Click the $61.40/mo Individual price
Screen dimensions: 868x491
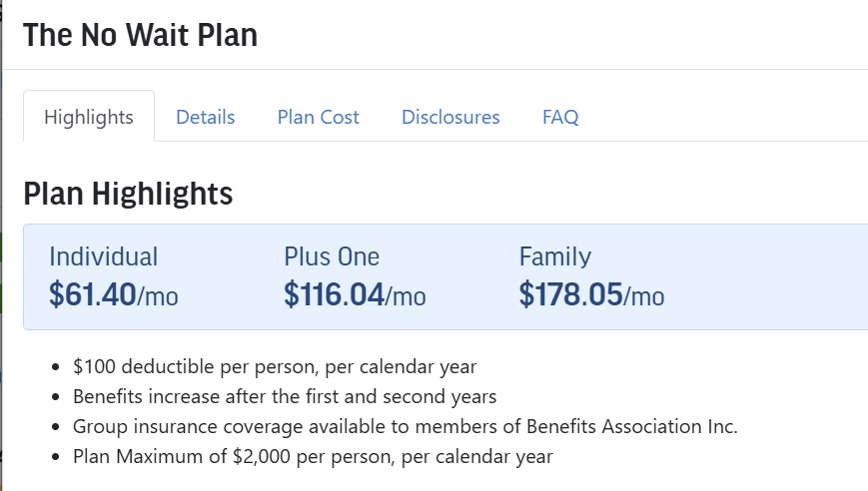point(114,294)
